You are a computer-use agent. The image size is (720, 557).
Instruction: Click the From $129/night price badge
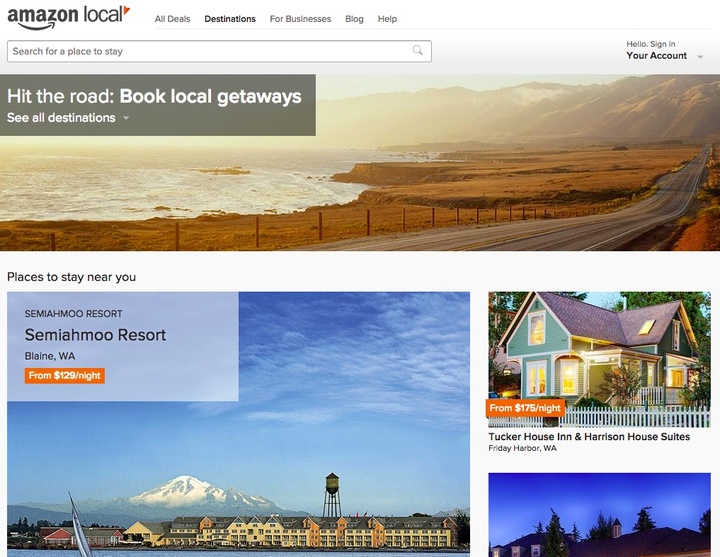(65, 376)
